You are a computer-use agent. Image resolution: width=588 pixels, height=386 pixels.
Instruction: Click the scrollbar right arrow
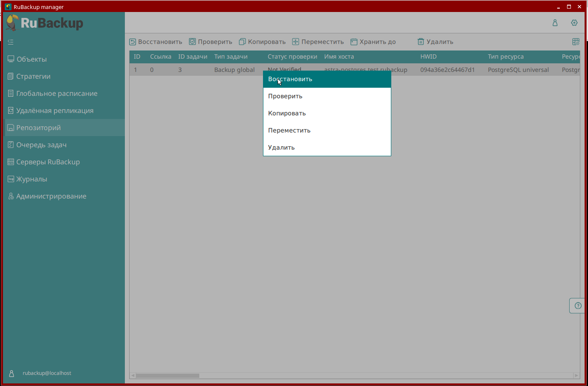(576, 376)
